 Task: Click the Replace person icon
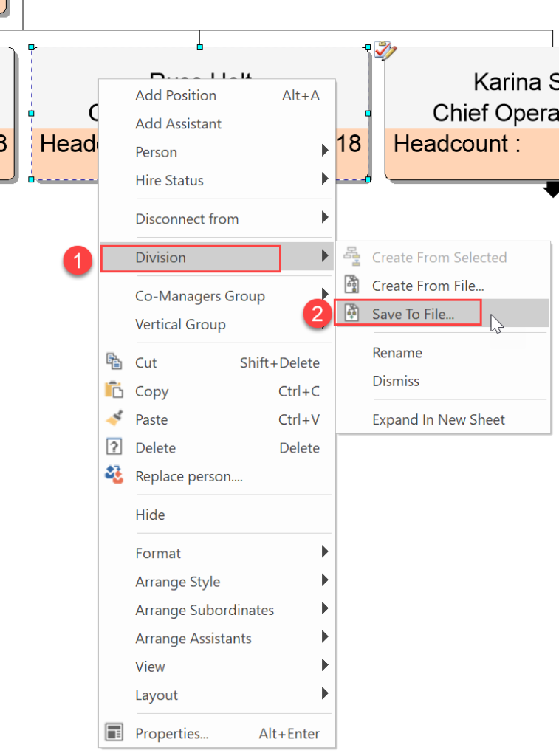(x=114, y=475)
